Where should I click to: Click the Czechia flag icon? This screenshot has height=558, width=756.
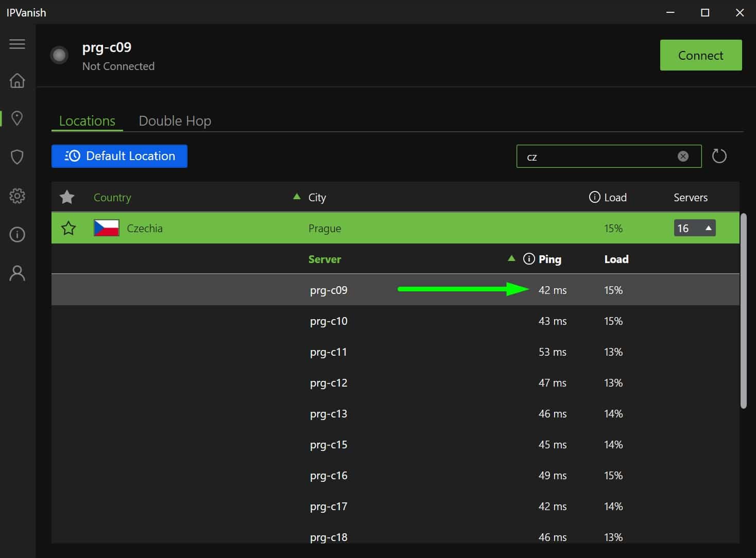(107, 228)
